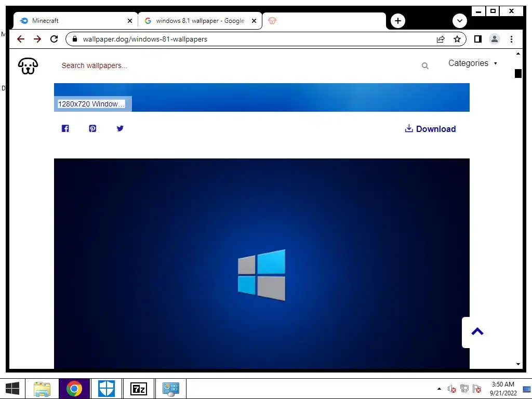
Task: Click the Chrome taskbar icon
Action: point(74,389)
